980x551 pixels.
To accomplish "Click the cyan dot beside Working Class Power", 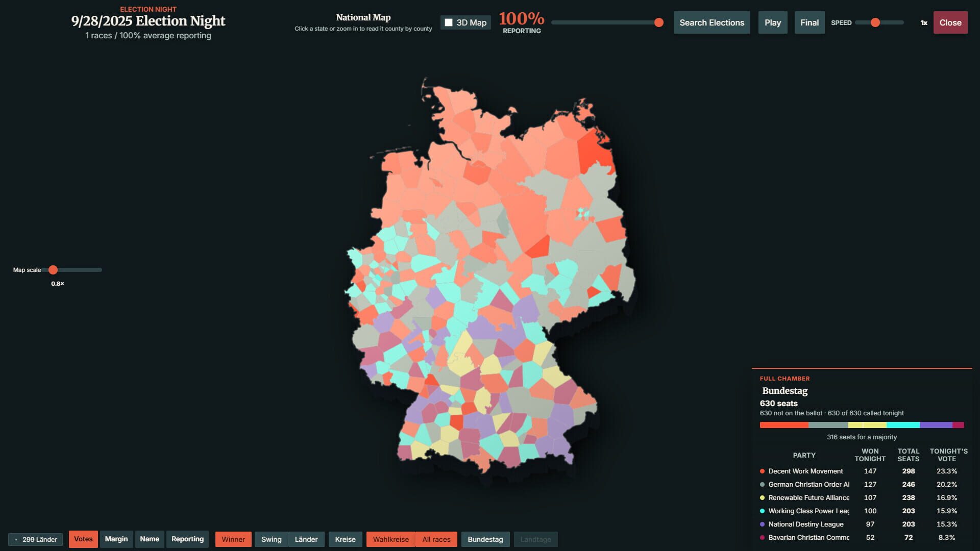I will click(x=763, y=511).
